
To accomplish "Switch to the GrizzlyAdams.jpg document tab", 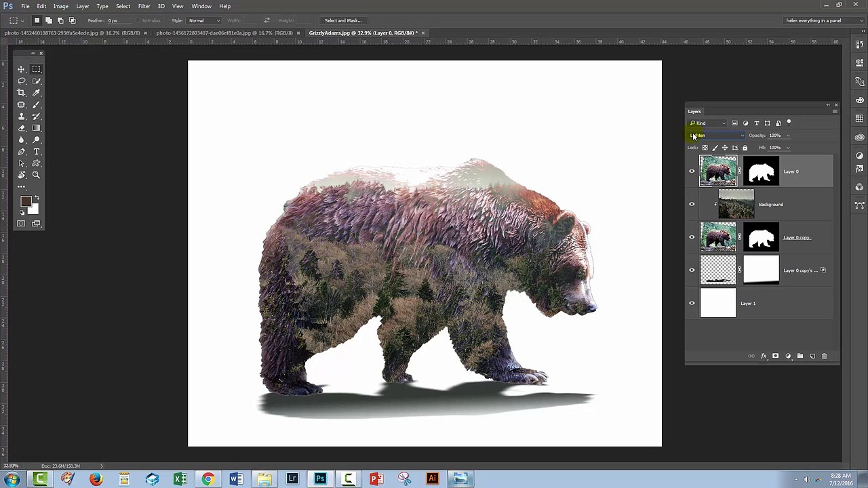I will (363, 33).
